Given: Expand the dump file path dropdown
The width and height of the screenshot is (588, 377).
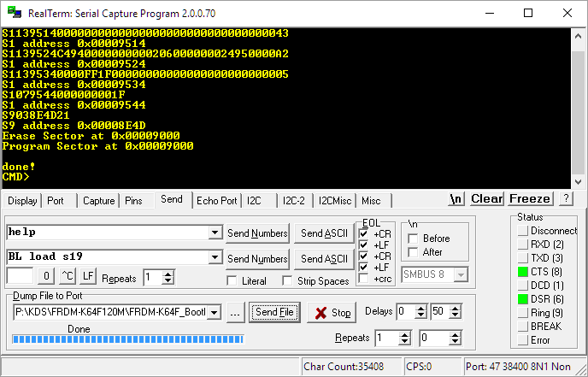Looking at the screenshot, I should [x=217, y=313].
